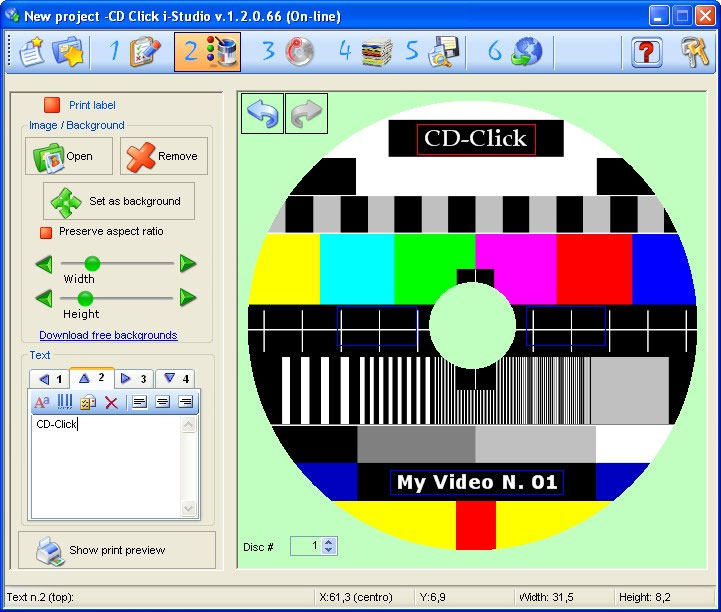Click the undo blue arrow
Screen dimensions: 721x612
click(x=262, y=114)
